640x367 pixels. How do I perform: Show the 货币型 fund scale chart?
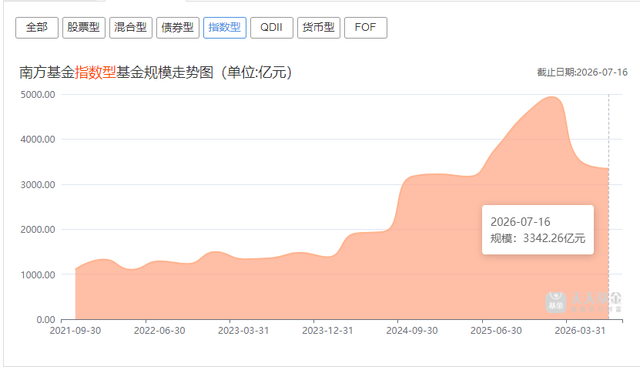(318, 28)
